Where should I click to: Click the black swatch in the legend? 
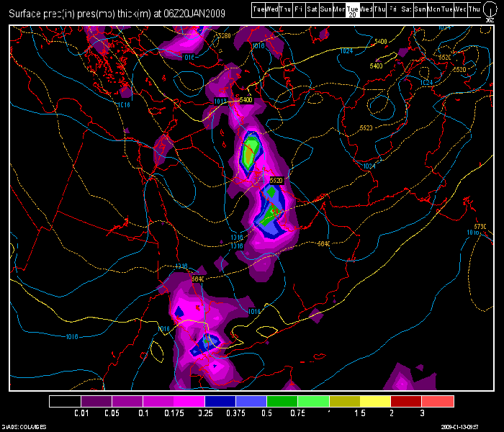click(x=65, y=401)
